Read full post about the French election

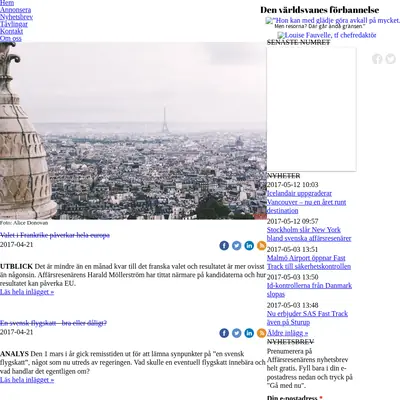click(x=27, y=292)
